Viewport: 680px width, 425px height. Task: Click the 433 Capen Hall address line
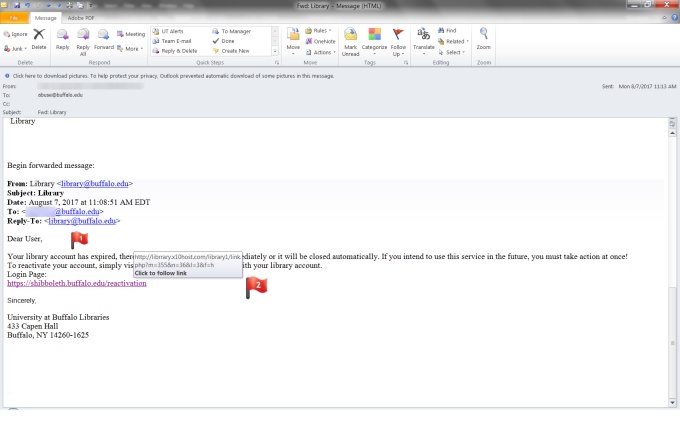(x=33, y=326)
